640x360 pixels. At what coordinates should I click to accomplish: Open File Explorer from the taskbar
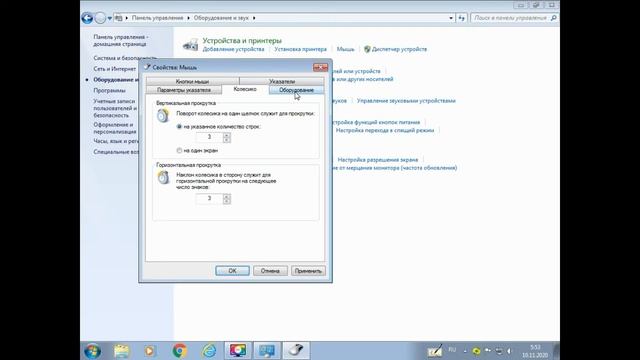pyautogui.click(x=121, y=351)
